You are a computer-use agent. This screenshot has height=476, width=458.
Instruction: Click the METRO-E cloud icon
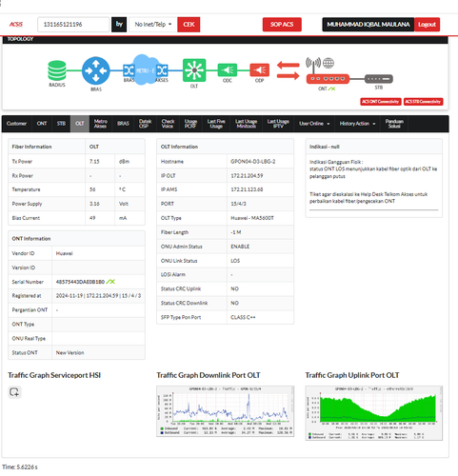pos(146,69)
